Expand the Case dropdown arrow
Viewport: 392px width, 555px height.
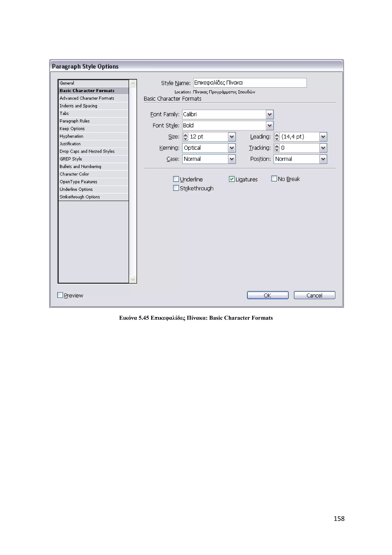pos(232,159)
